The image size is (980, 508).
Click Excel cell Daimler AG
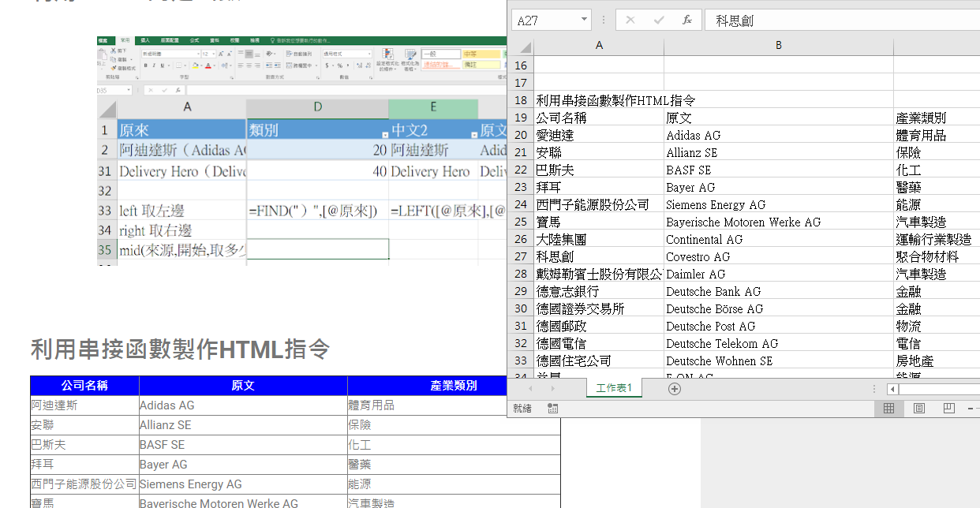coord(779,274)
